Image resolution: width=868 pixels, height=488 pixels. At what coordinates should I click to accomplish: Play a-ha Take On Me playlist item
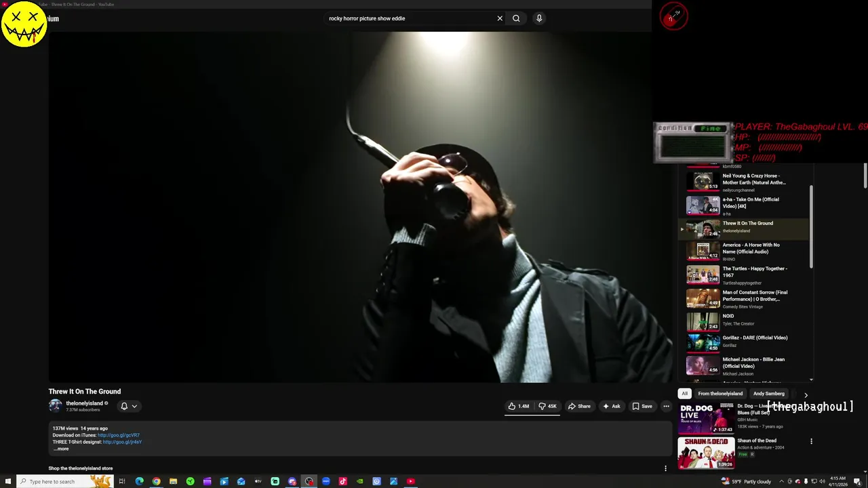(x=744, y=205)
